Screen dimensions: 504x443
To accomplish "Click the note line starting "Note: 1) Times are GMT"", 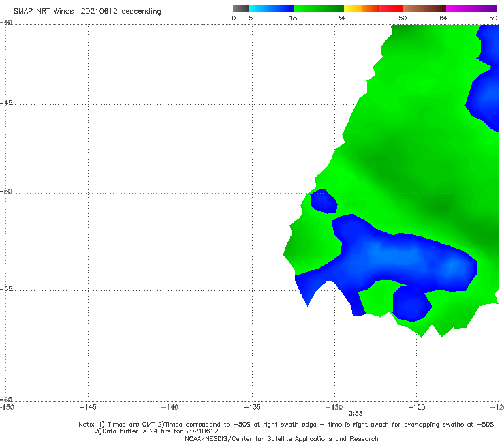I will tap(286, 425).
